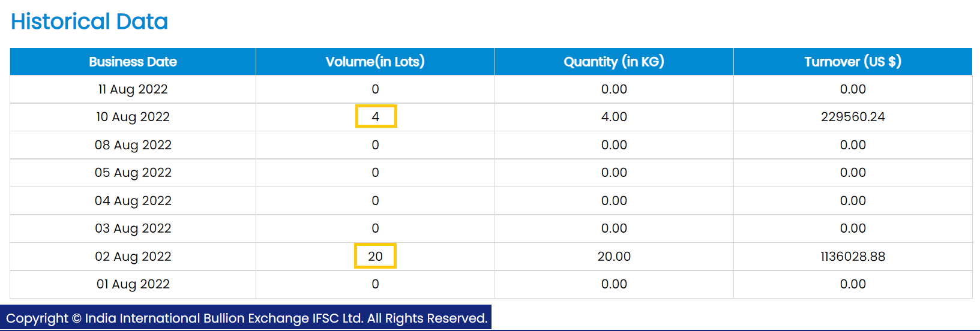Click the Turnover (US $) column header
Viewport: 980px width, 331px height.
(853, 62)
